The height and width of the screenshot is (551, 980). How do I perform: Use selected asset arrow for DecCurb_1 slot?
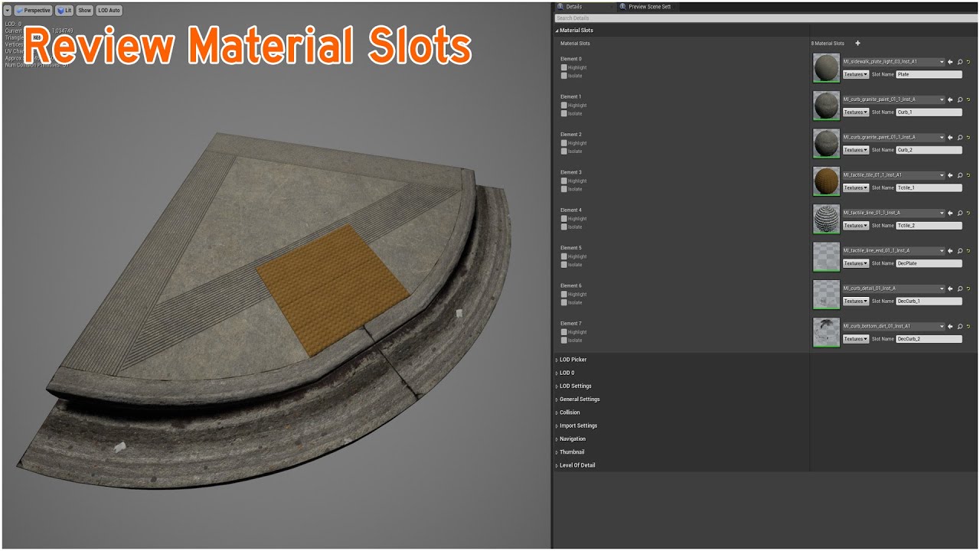click(950, 289)
